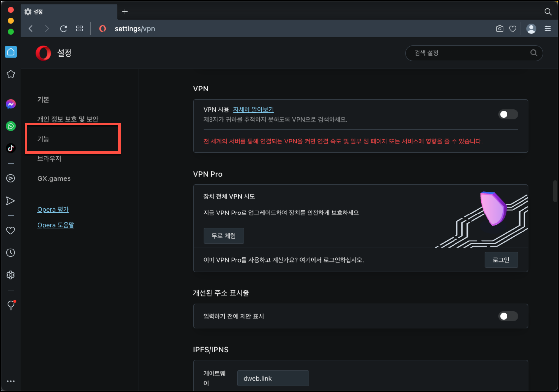This screenshot has width=559, height=392.
Task: Open the profile avatar icon
Action: (531, 29)
